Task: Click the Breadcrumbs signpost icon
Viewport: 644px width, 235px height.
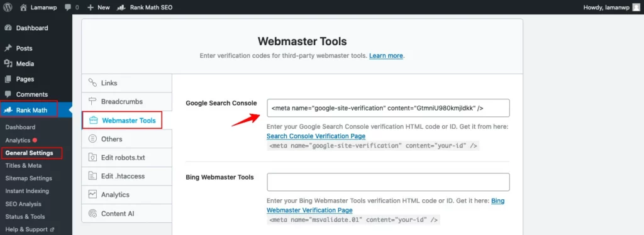Action: point(92,101)
